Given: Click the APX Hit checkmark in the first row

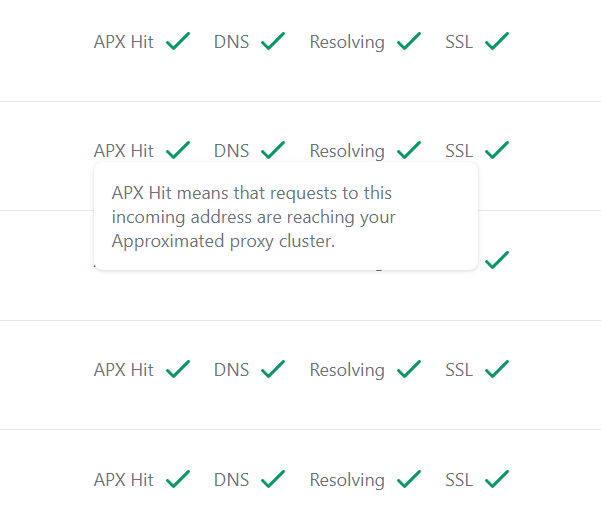Looking at the screenshot, I should [178, 41].
